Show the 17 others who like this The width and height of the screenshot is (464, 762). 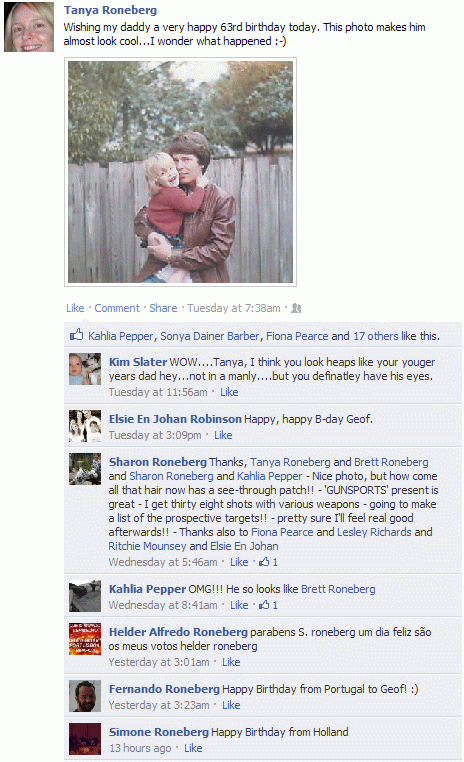point(376,336)
